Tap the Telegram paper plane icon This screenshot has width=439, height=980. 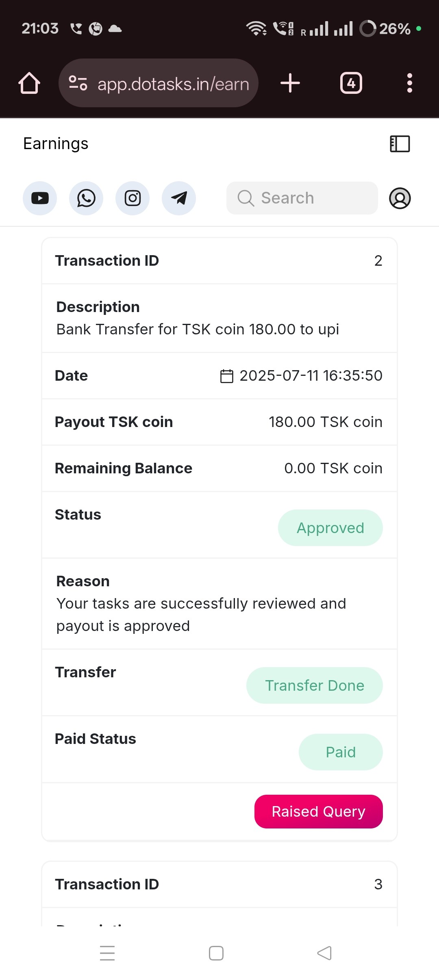[179, 198]
